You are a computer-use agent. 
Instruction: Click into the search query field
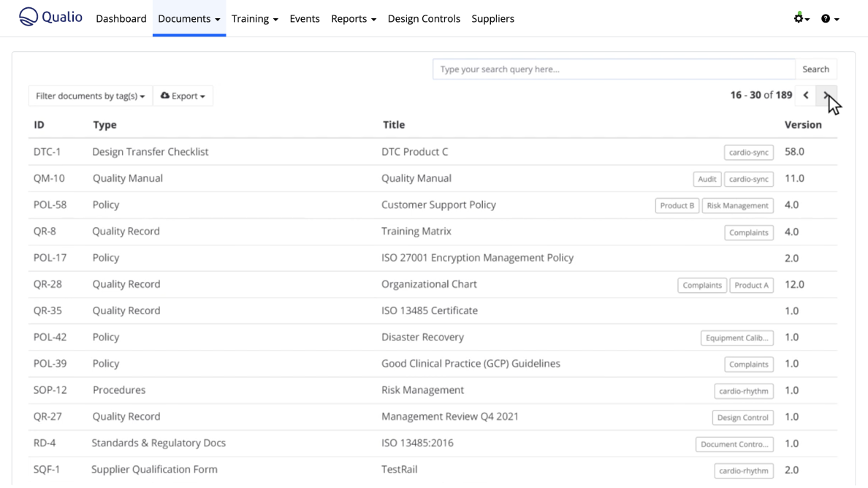613,69
